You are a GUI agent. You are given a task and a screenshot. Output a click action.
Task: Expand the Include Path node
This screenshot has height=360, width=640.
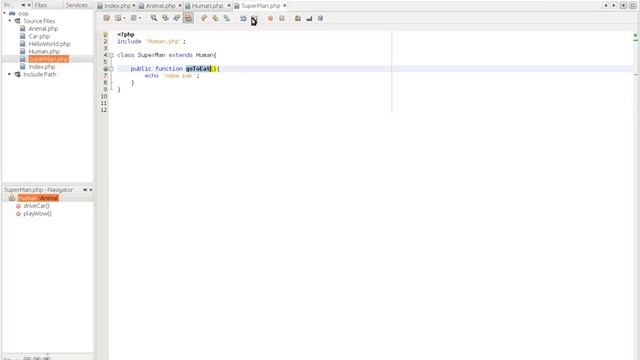pyautogui.click(x=10, y=74)
